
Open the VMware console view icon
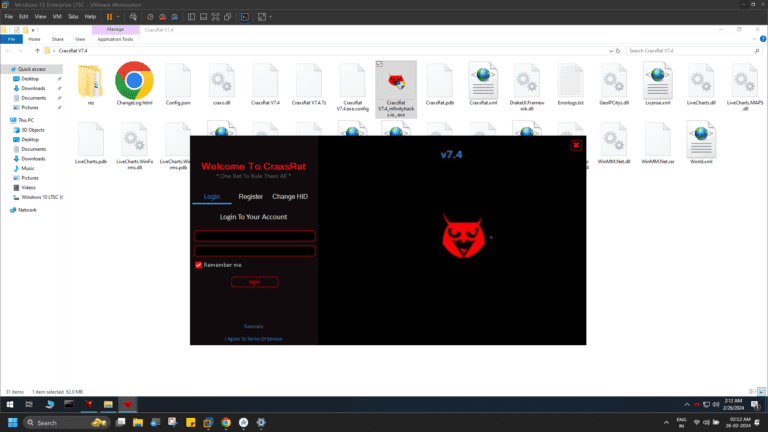tap(245, 17)
